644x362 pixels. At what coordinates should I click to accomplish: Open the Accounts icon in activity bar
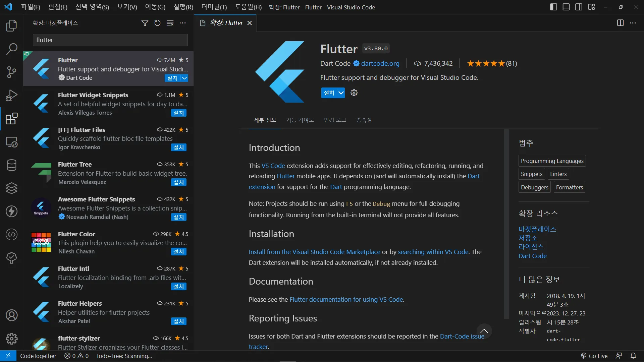point(11,315)
